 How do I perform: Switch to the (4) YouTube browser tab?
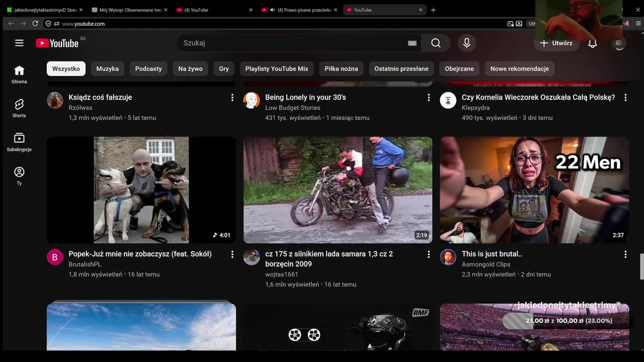pos(214,10)
